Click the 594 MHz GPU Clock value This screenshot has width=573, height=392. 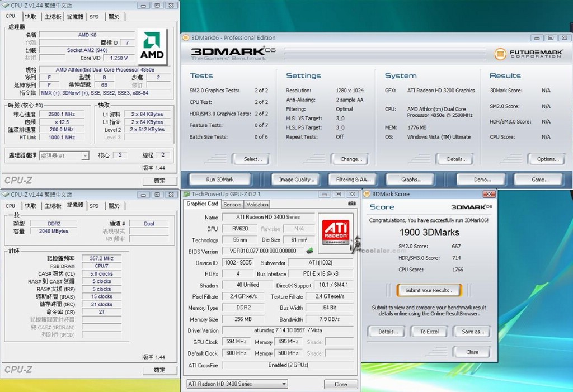(x=236, y=342)
